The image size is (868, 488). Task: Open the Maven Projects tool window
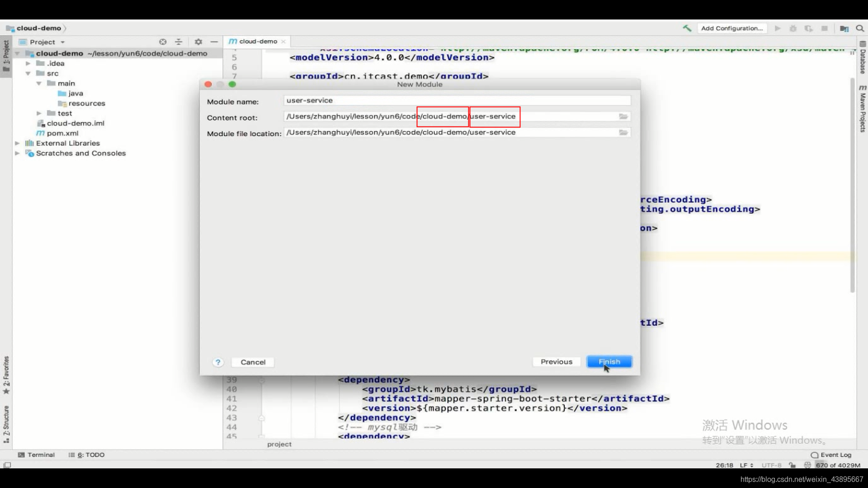863,108
